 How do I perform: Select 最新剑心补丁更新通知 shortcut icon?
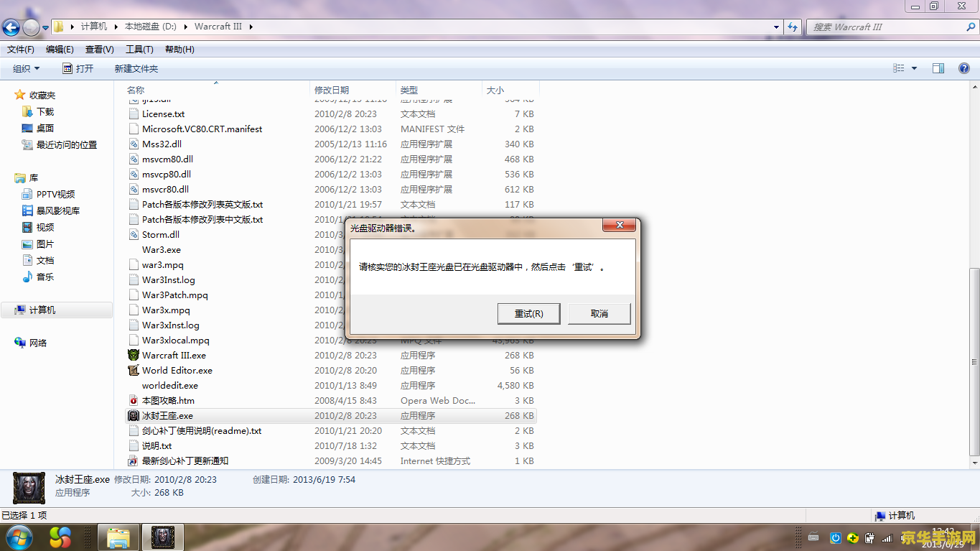[x=134, y=460]
